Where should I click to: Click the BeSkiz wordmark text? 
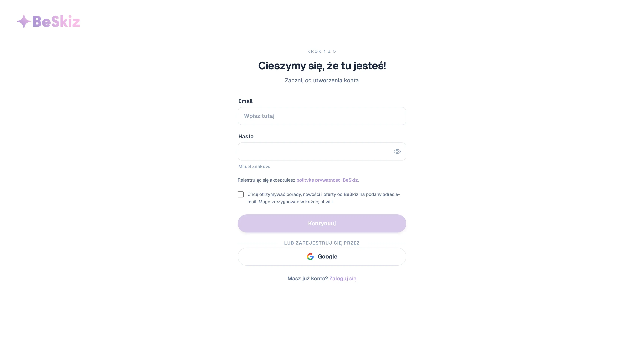coord(56,21)
